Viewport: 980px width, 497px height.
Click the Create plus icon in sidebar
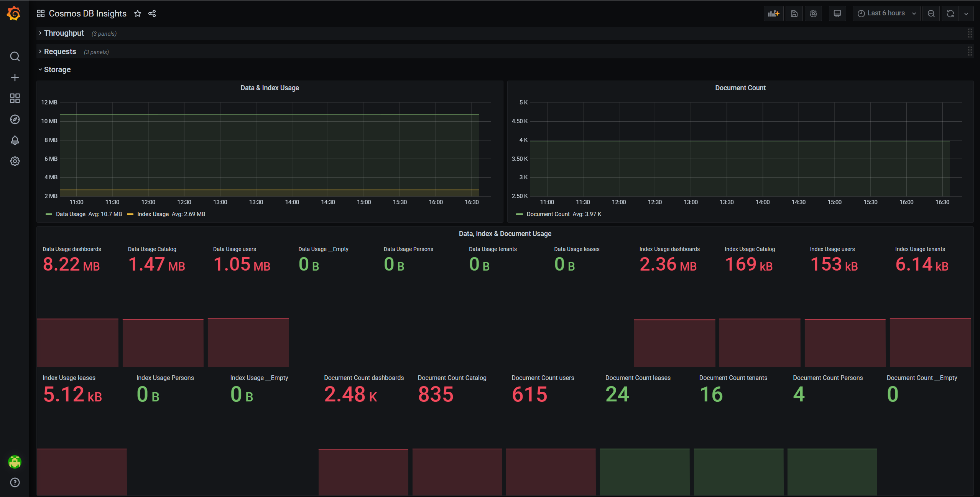(x=15, y=78)
